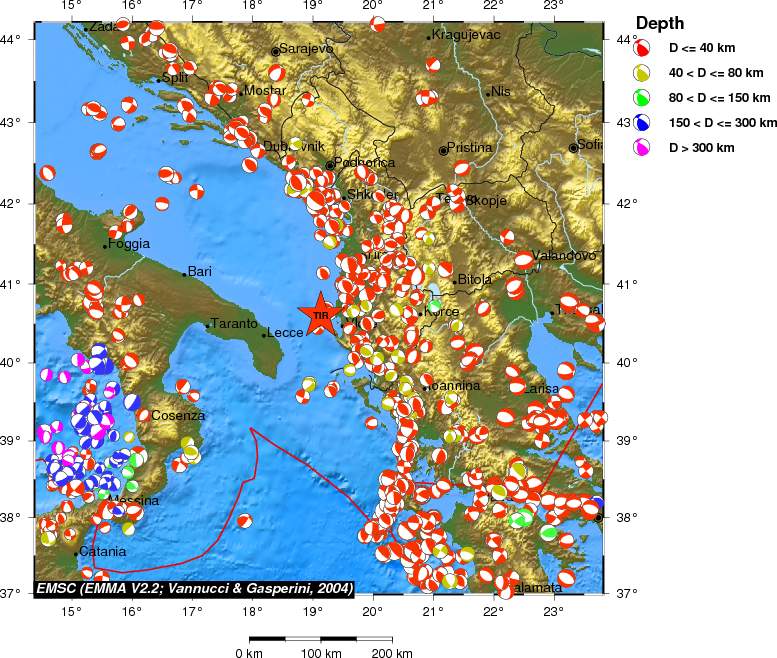This screenshot has height=658, width=777.
Task: Click the Valandovo city label
Action: 564,256
